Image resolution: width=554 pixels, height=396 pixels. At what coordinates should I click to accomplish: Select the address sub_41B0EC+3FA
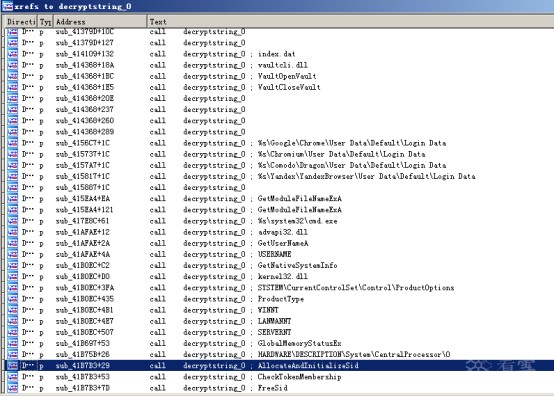[x=85, y=288]
